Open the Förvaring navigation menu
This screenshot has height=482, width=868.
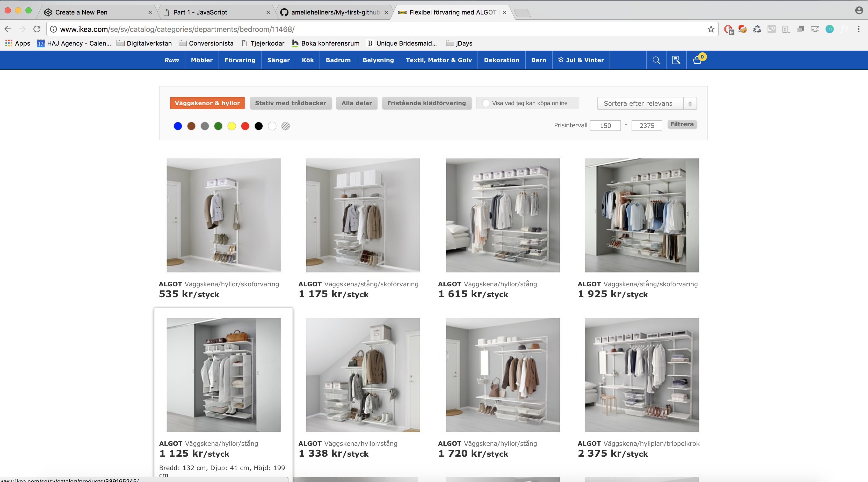tap(240, 60)
